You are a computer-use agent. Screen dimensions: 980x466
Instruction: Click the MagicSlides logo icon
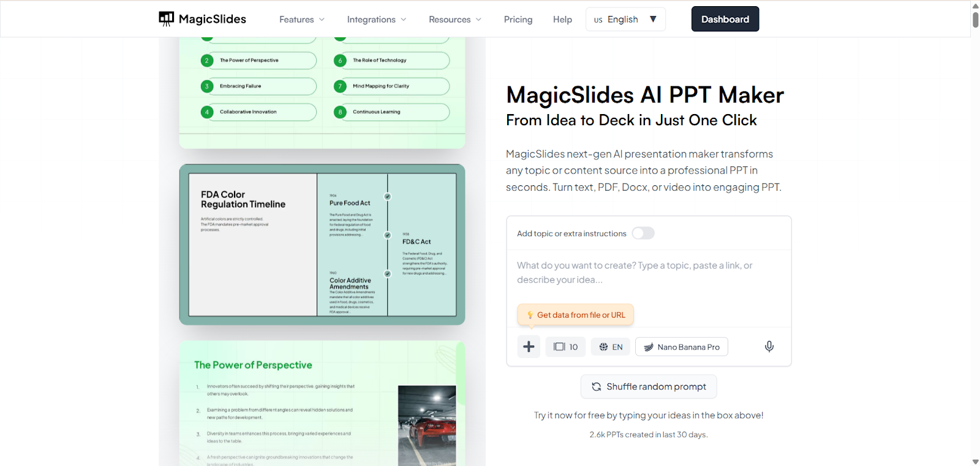166,19
